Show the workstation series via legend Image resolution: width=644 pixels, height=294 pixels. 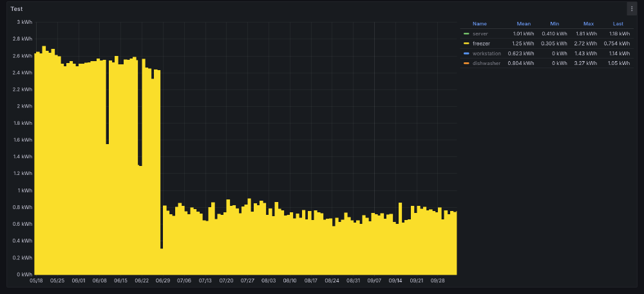click(x=486, y=53)
